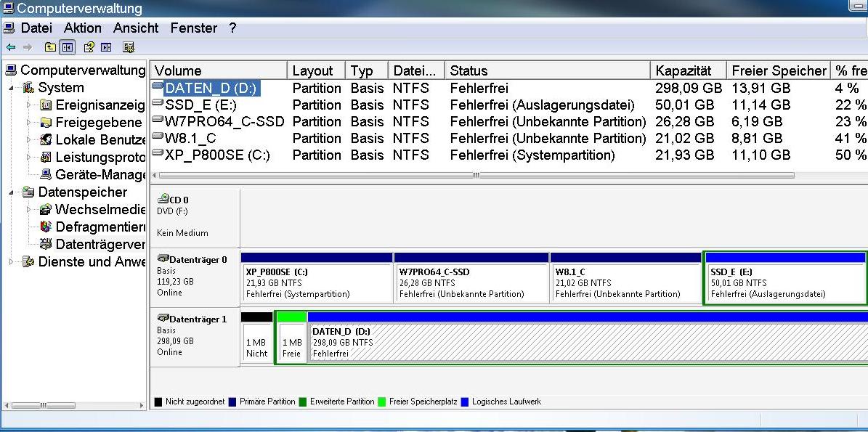Click the Wechselmedien icon in tree
Viewport: 868px width, 432px height.
tap(46, 210)
